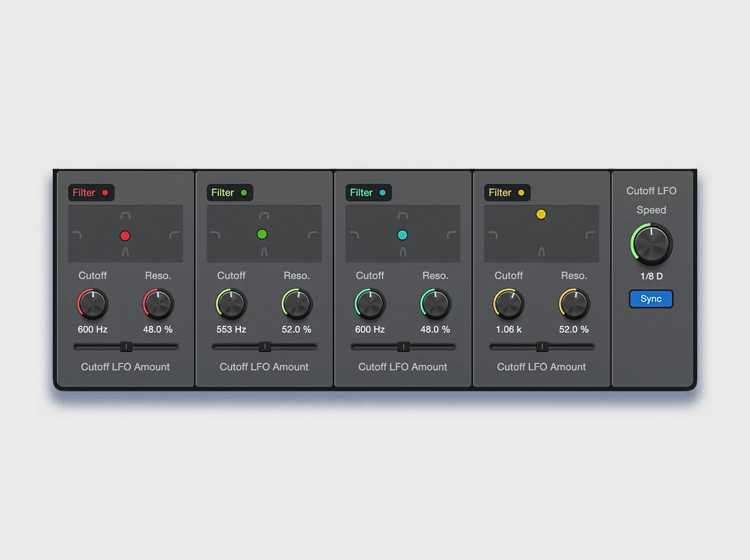Click the 1/8 D speed value label
The height and width of the screenshot is (560, 750).
pyautogui.click(x=651, y=276)
